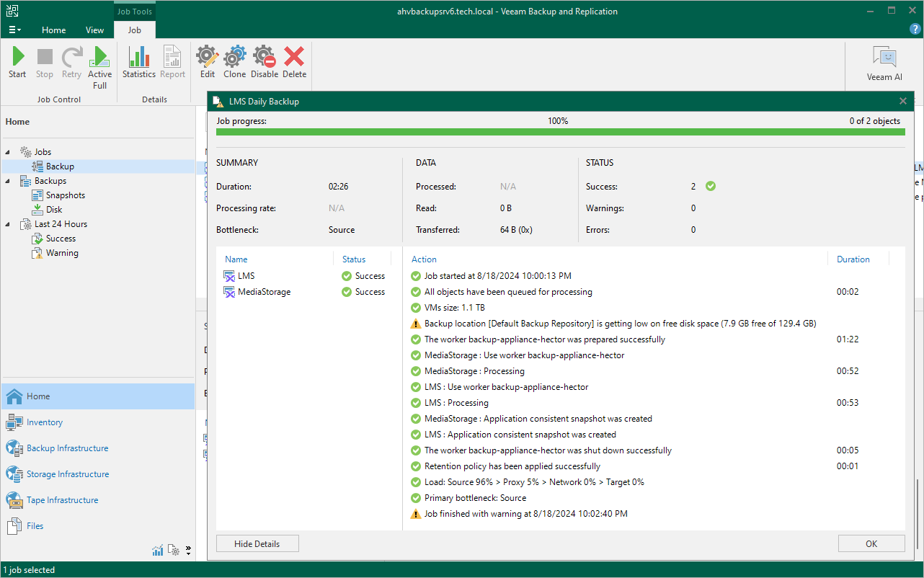Click the Jobs tree node

43,152
